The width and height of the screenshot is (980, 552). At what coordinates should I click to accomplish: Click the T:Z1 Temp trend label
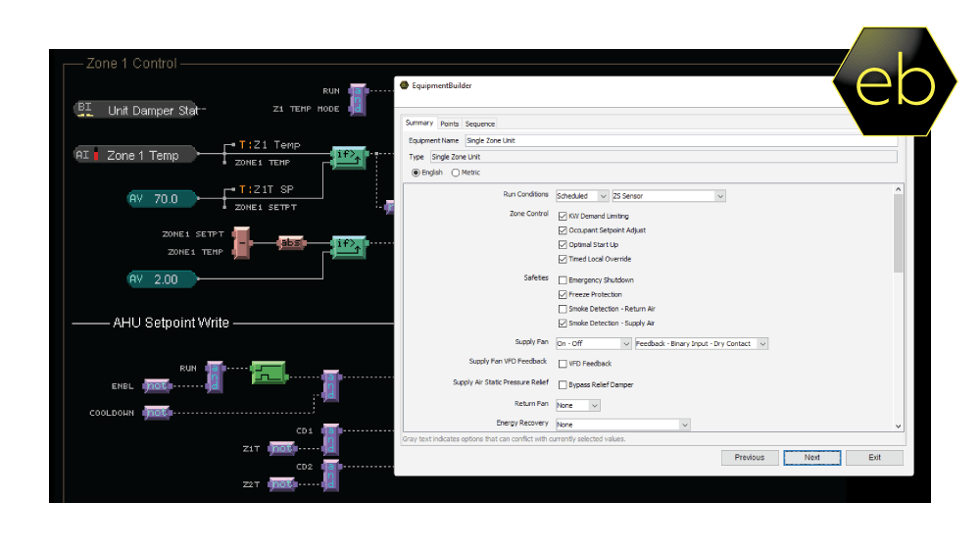[x=269, y=144]
